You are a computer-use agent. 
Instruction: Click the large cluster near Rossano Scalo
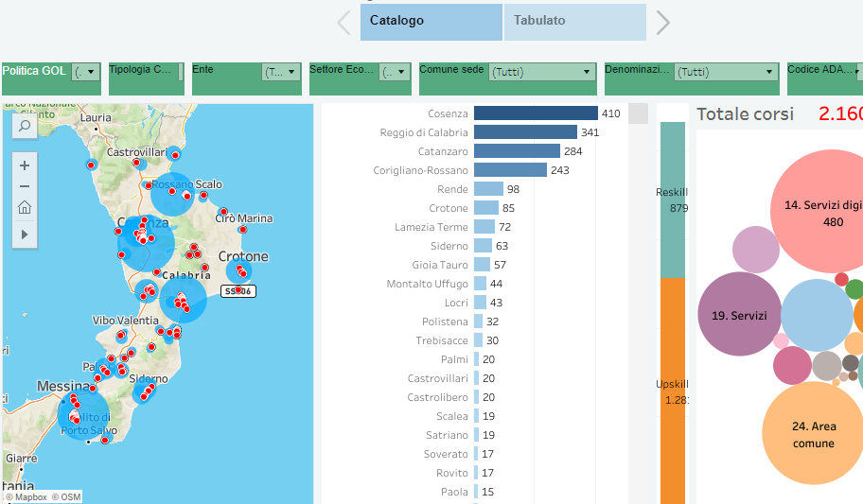tap(172, 194)
